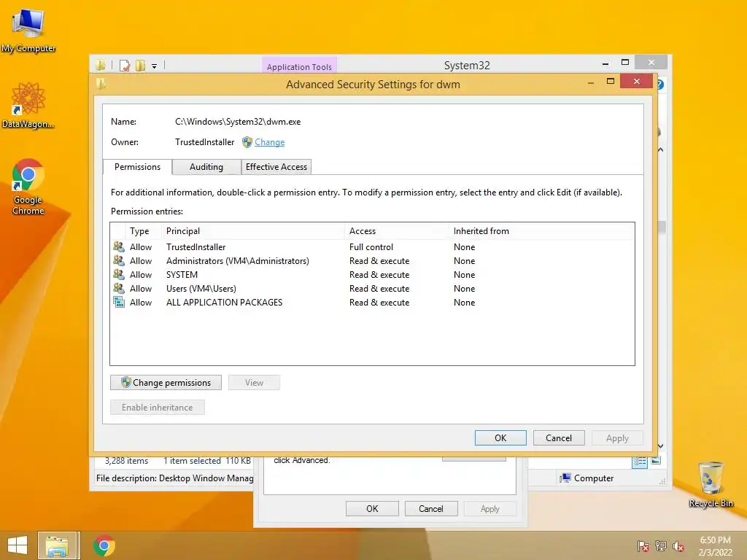Click the user group icon of Administrators row

119,260
